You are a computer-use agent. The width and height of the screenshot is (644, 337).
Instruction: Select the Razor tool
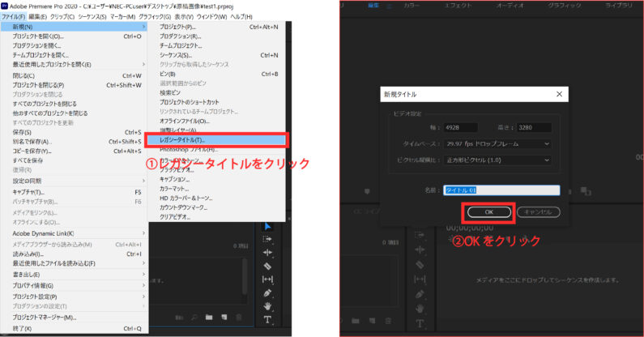pos(267,265)
